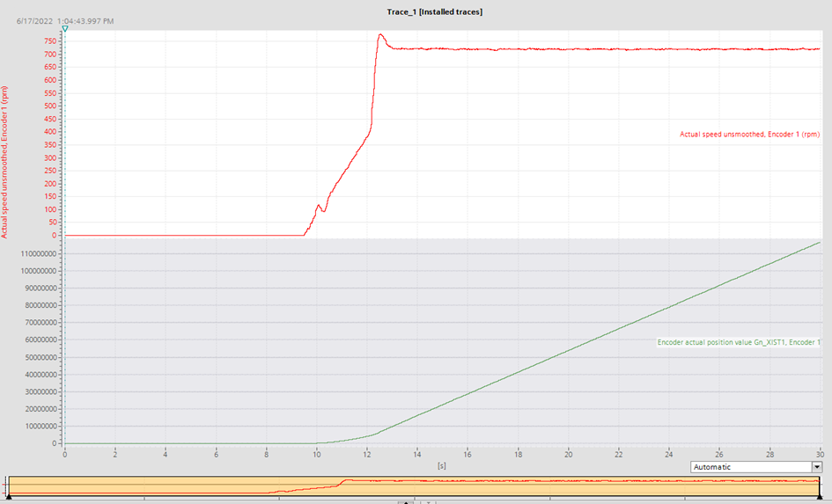The width and height of the screenshot is (832, 504).
Task: Select the green 'Encoder actual position value Gn_XIST1' legend
Action: (x=739, y=342)
